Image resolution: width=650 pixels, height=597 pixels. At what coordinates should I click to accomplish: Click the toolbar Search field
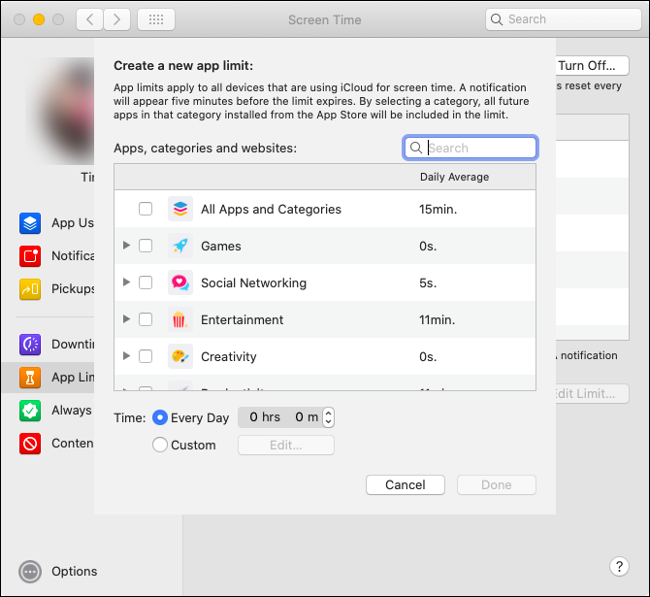tap(563, 19)
